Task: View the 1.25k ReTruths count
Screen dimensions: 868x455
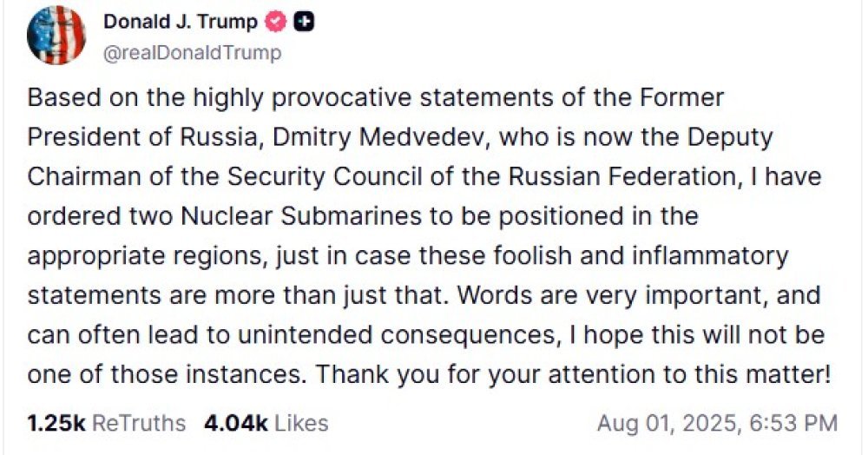Action: coord(56,424)
